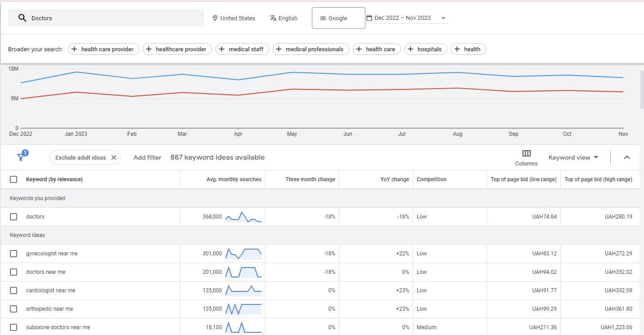
Task: Sort by Competition column
Action: 432,179
